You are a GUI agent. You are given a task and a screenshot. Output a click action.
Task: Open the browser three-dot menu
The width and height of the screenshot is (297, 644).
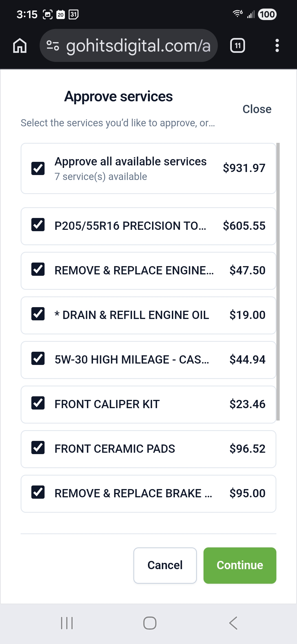point(277,45)
